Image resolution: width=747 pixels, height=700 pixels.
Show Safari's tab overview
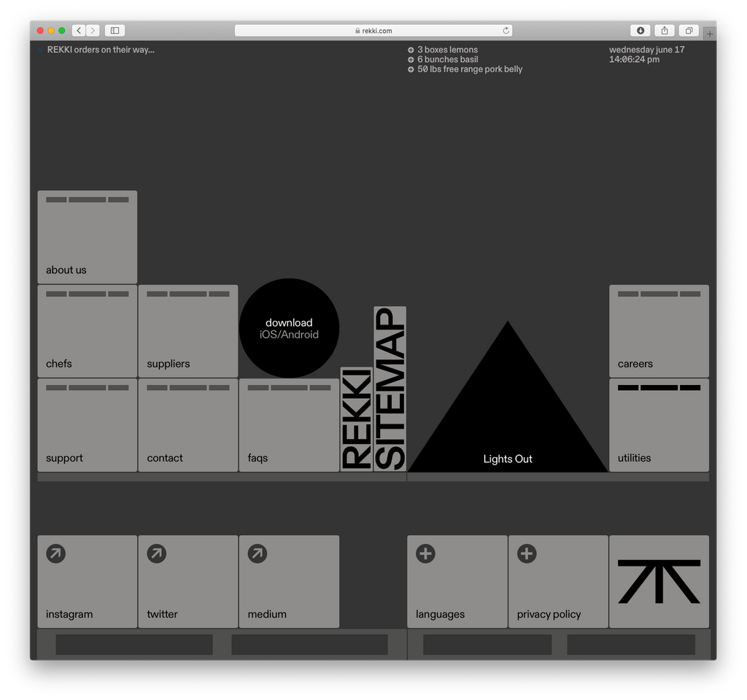coord(688,31)
